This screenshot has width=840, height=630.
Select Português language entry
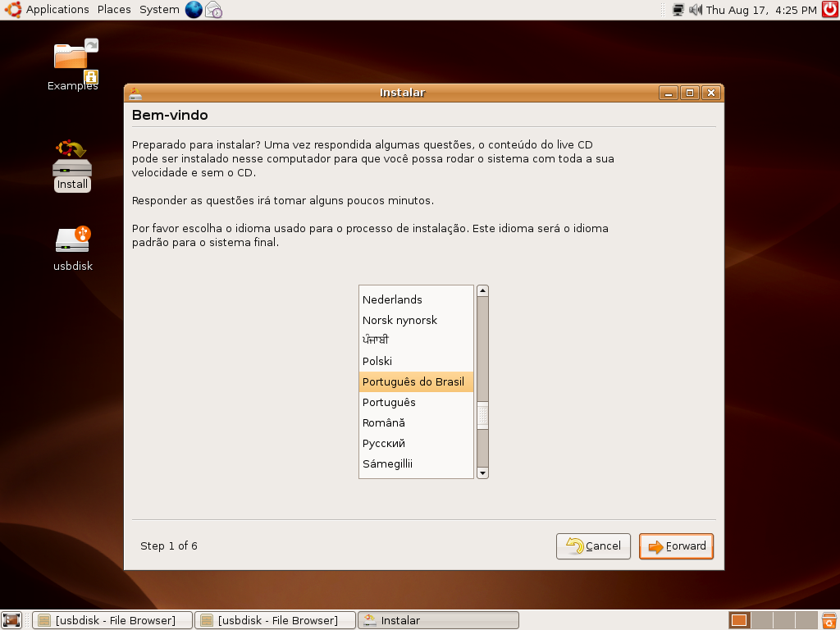pyautogui.click(x=416, y=402)
